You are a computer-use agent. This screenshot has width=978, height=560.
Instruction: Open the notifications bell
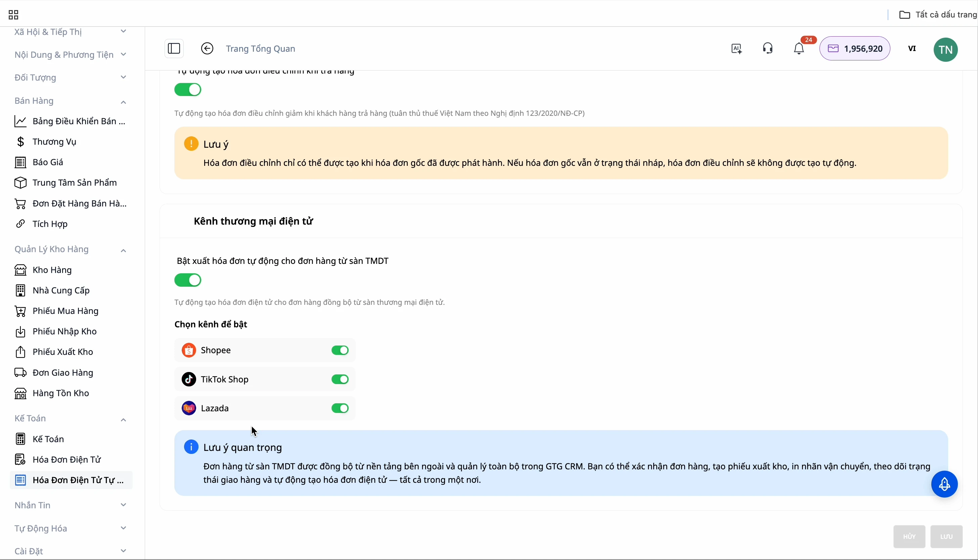click(799, 49)
